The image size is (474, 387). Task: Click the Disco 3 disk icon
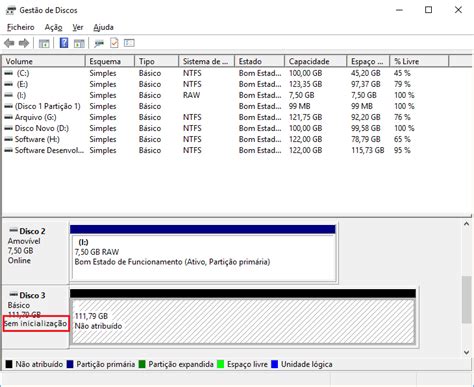coord(13,295)
